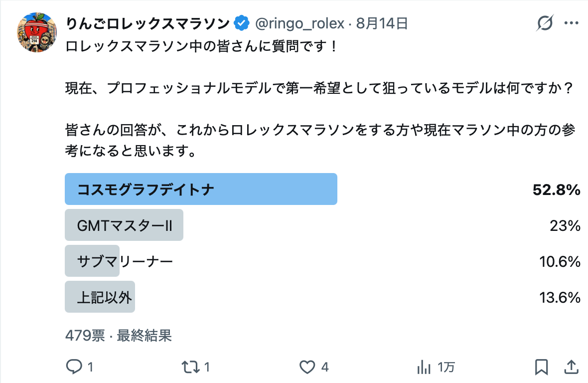
Task: Click the 52.8% result percentage
Action: (x=557, y=190)
